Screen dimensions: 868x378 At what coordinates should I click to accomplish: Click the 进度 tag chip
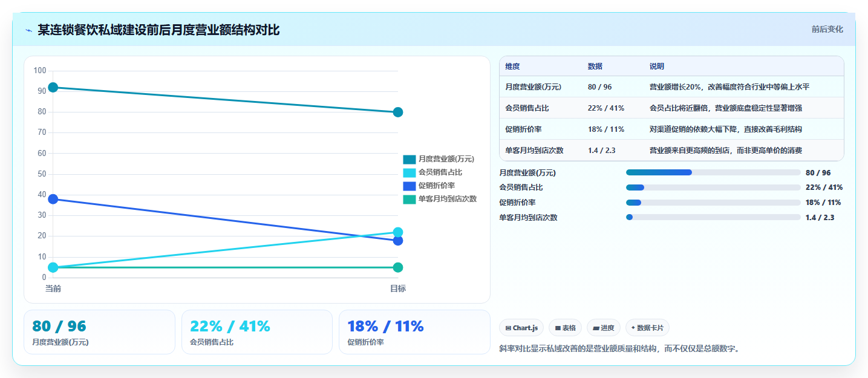pos(604,328)
